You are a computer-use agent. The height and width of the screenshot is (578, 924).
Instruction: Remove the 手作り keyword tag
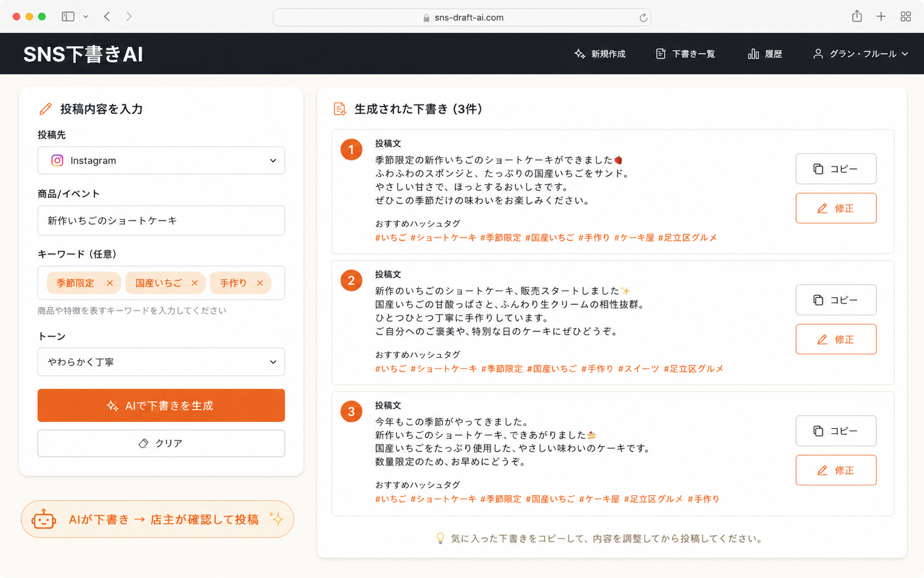click(260, 283)
